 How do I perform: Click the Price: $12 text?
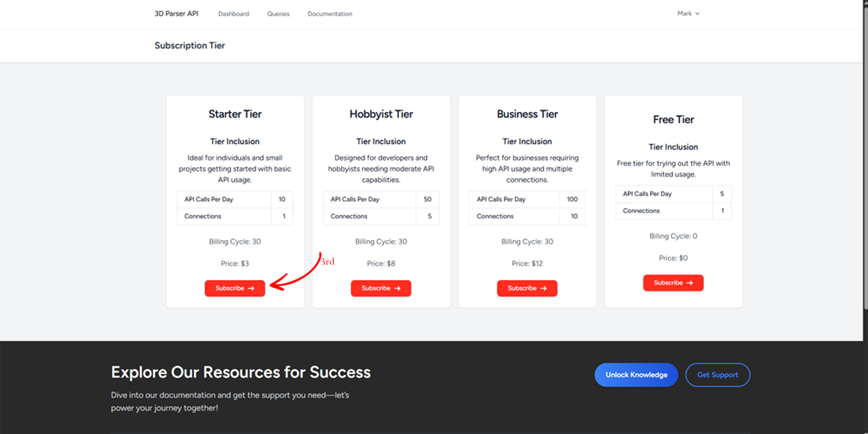(x=527, y=263)
